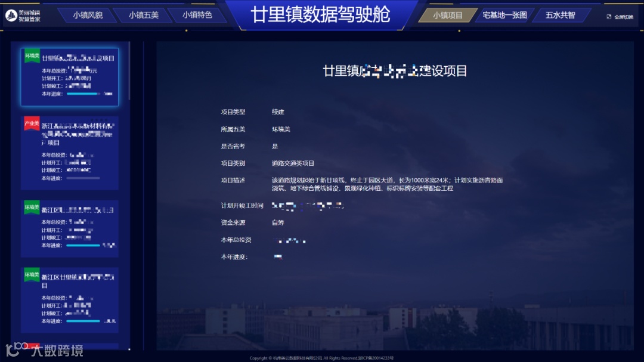Select the first 廿里镇 project card
Screen dimensions: 644x362
69,77
